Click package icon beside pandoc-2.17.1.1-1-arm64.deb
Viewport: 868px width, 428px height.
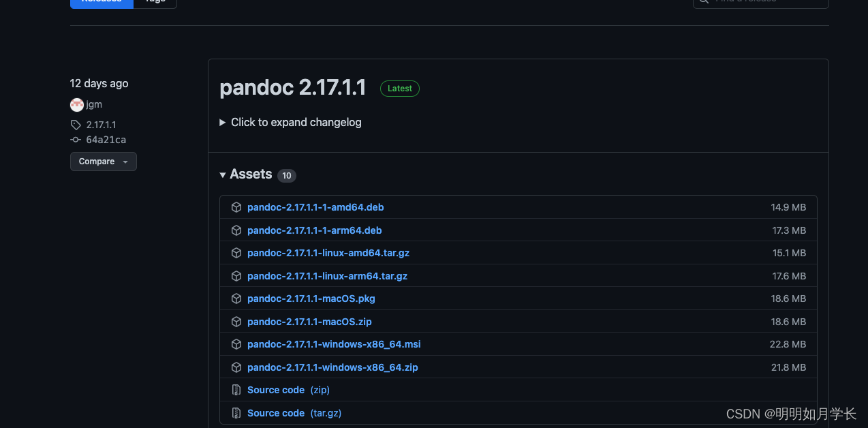pos(236,230)
